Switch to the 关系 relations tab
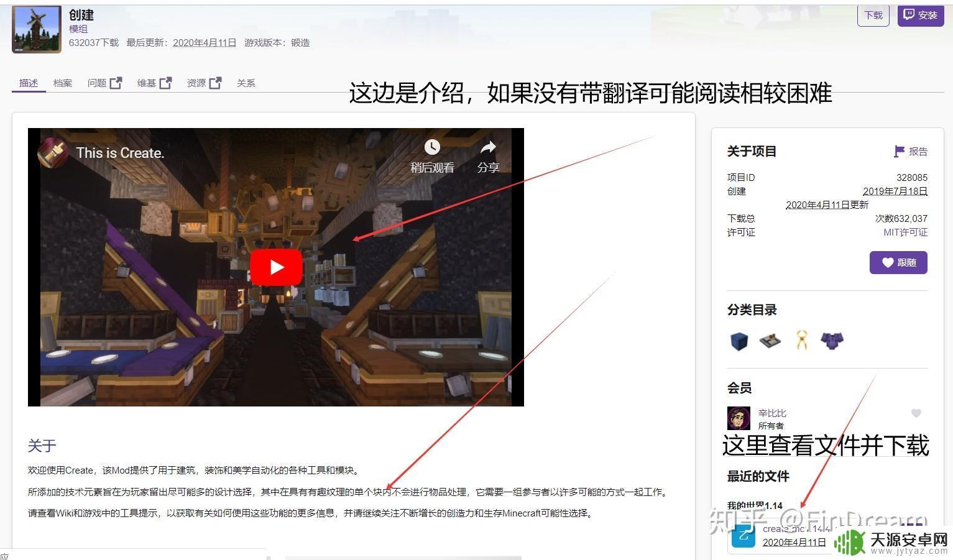This screenshot has width=953, height=560. (246, 83)
